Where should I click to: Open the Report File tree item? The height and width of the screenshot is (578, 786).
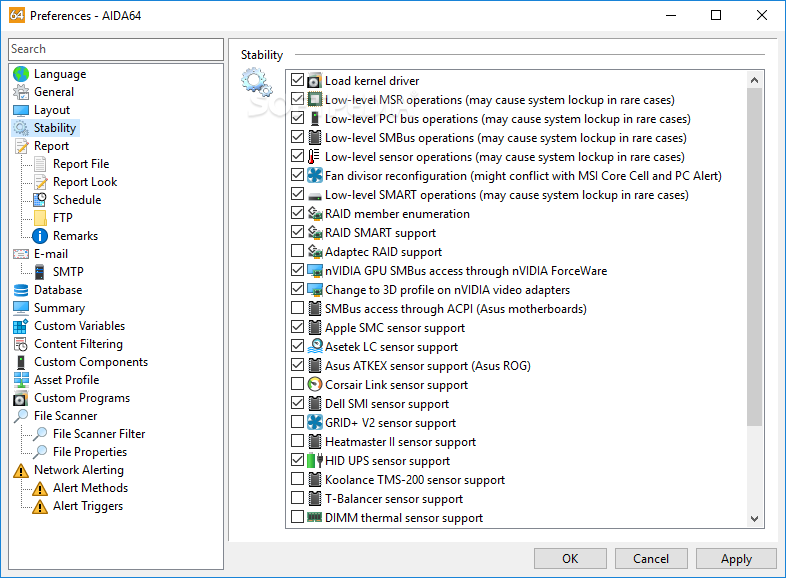click(81, 164)
